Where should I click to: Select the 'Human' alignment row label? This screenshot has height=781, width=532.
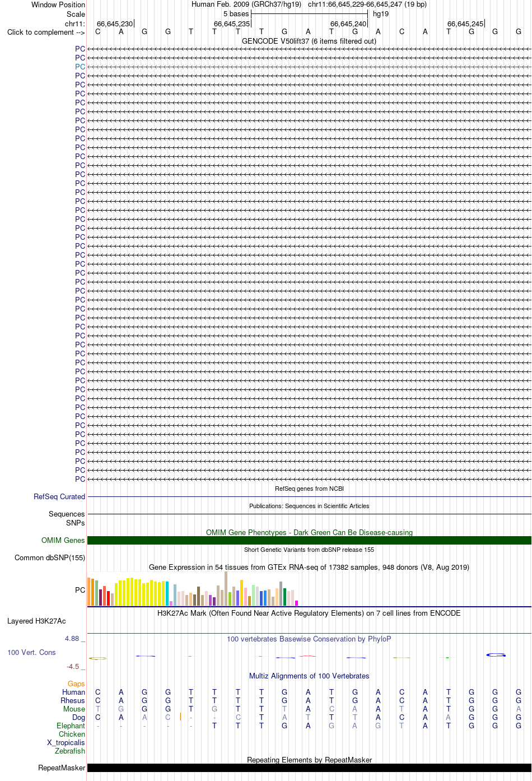click(x=73, y=692)
